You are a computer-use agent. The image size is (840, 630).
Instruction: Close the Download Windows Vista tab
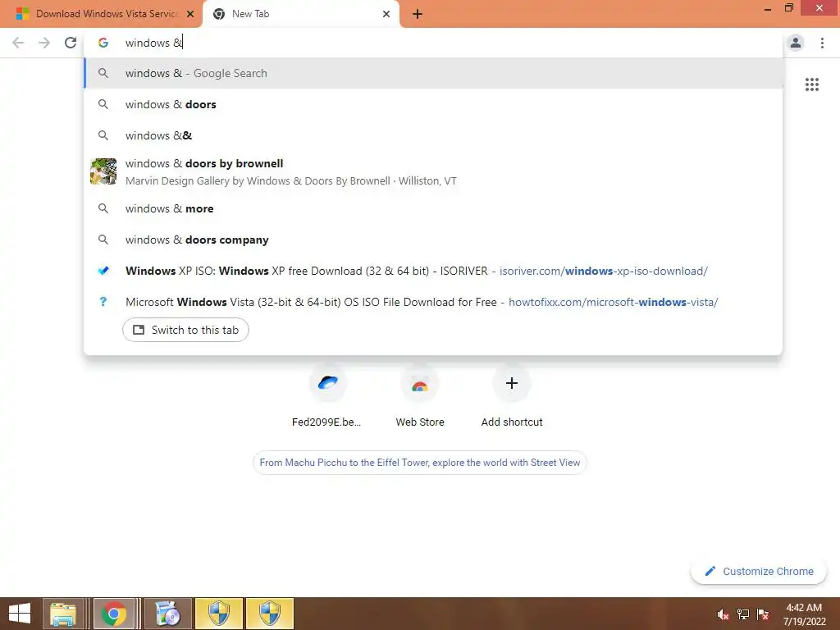click(190, 14)
